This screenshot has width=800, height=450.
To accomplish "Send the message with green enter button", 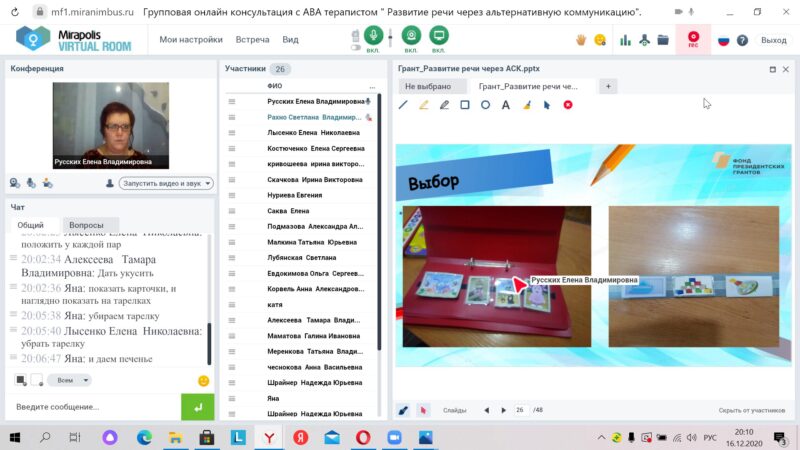I will (x=197, y=407).
